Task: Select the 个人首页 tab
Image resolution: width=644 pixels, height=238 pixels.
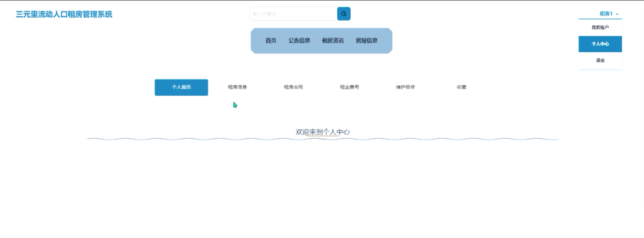Action: tap(181, 87)
